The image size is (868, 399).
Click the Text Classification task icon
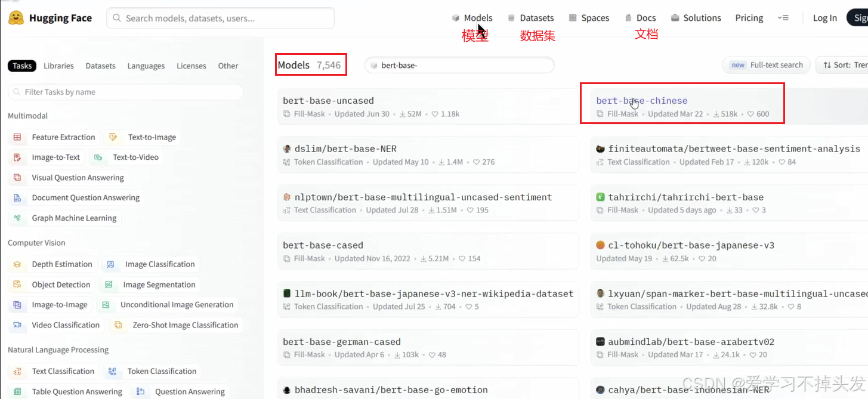click(17, 371)
